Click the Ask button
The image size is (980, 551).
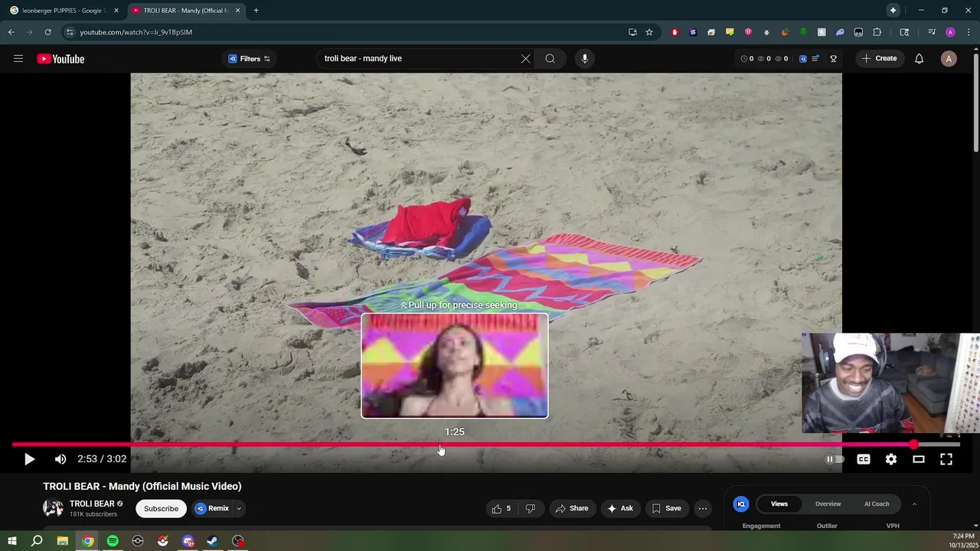620,508
